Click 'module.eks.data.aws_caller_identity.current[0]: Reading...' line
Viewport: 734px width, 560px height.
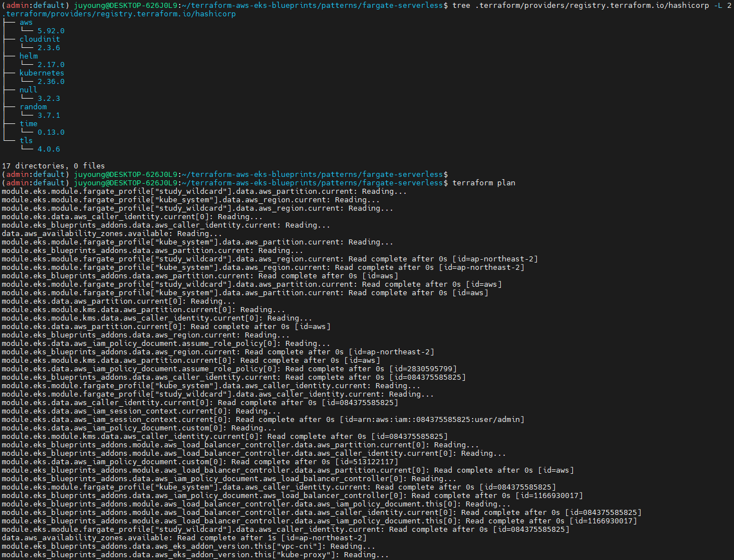(x=132, y=217)
